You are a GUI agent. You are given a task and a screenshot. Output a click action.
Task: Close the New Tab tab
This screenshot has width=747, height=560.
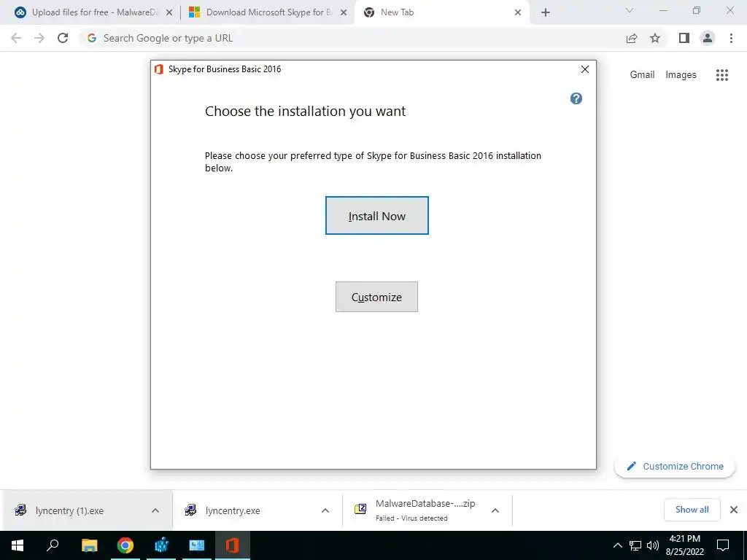(x=518, y=13)
